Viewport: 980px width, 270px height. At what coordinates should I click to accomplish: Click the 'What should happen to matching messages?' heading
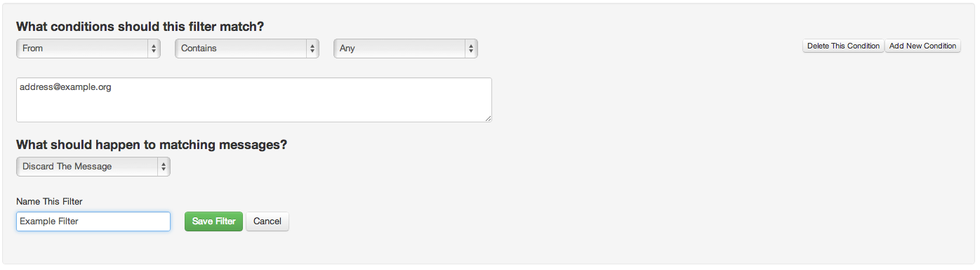pos(152,145)
